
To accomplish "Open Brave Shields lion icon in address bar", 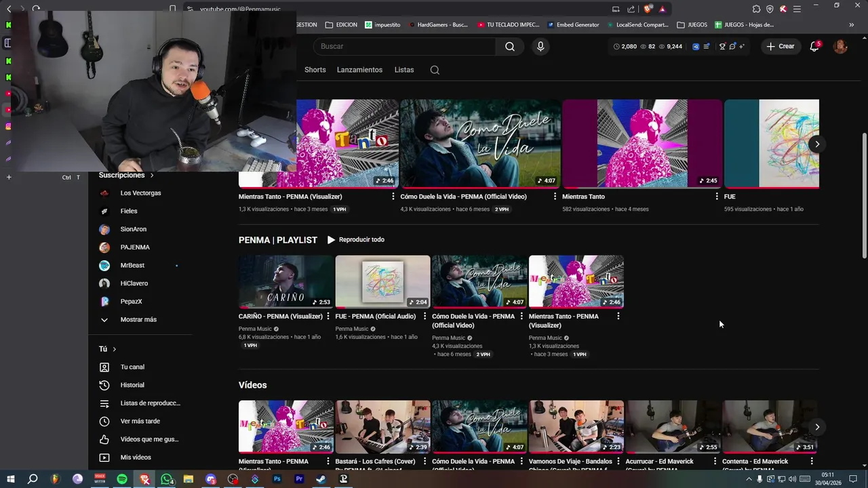I will 648,9.
